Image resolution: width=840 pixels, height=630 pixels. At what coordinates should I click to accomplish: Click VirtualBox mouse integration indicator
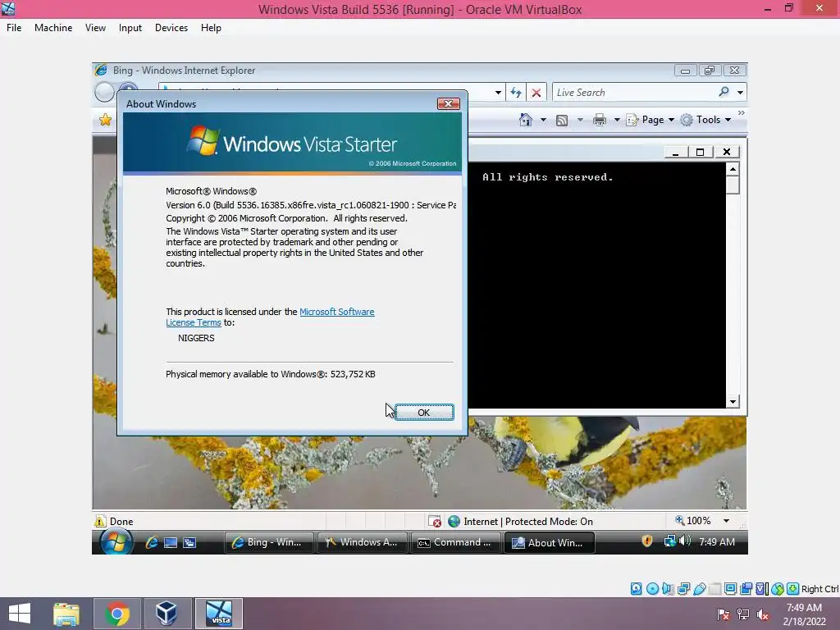click(x=778, y=589)
